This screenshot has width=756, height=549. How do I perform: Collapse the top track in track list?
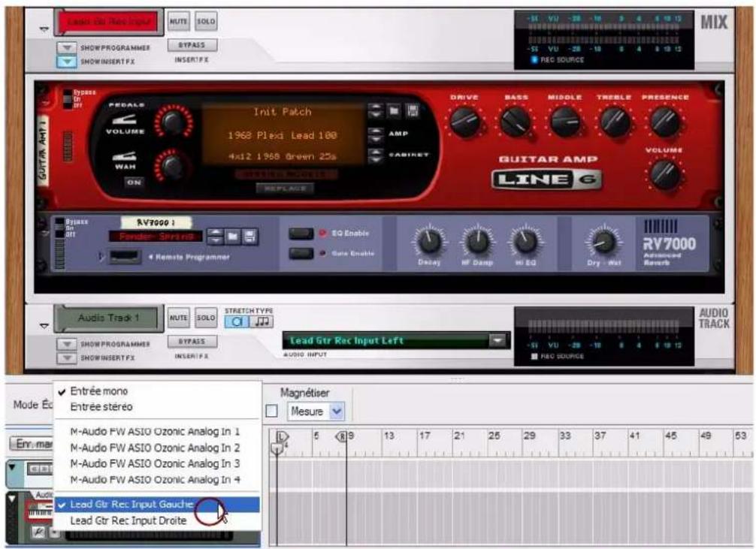tap(12, 466)
